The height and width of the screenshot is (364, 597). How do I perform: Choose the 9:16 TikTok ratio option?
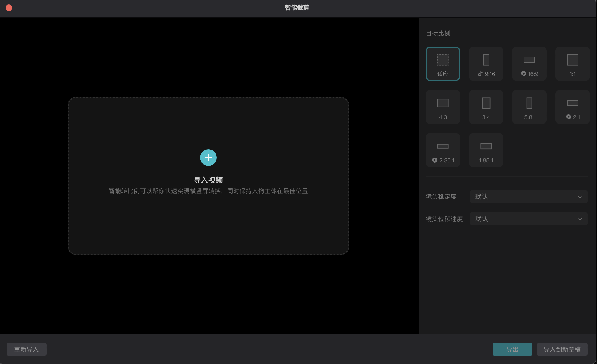coord(486,64)
